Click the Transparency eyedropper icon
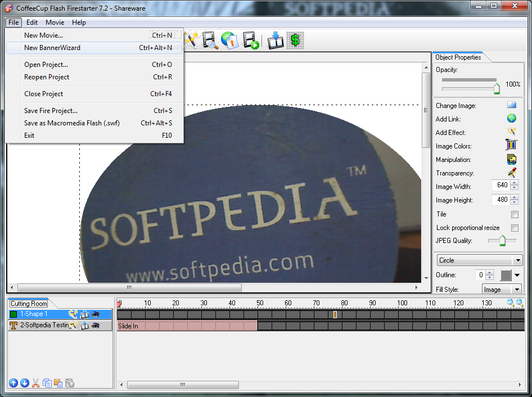This screenshot has height=397, width=532. pos(512,173)
